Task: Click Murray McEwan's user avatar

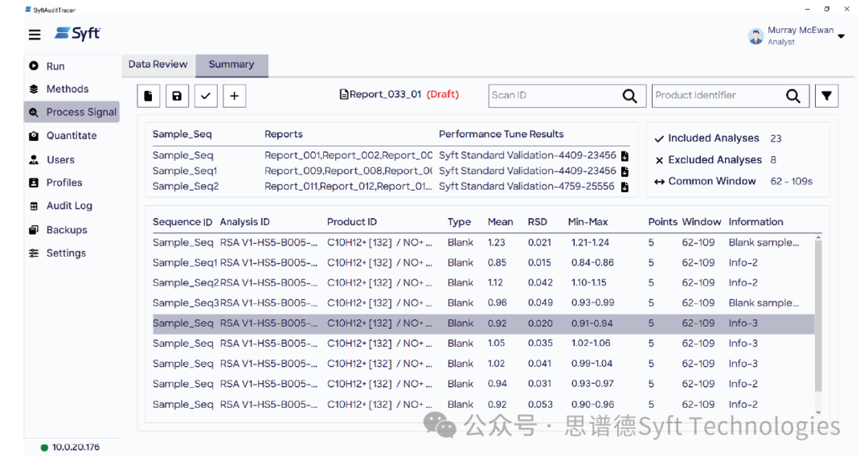Action: (x=755, y=36)
